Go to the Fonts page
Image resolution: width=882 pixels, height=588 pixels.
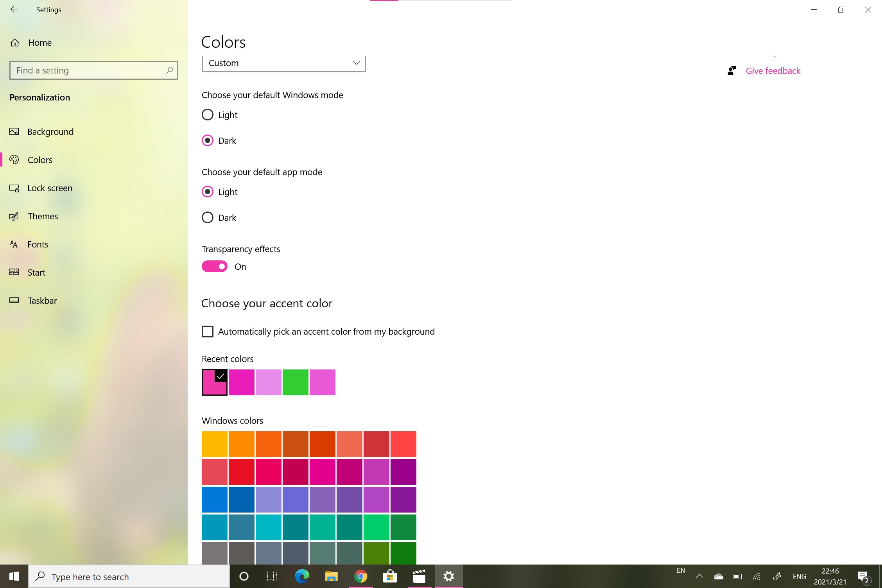38,244
